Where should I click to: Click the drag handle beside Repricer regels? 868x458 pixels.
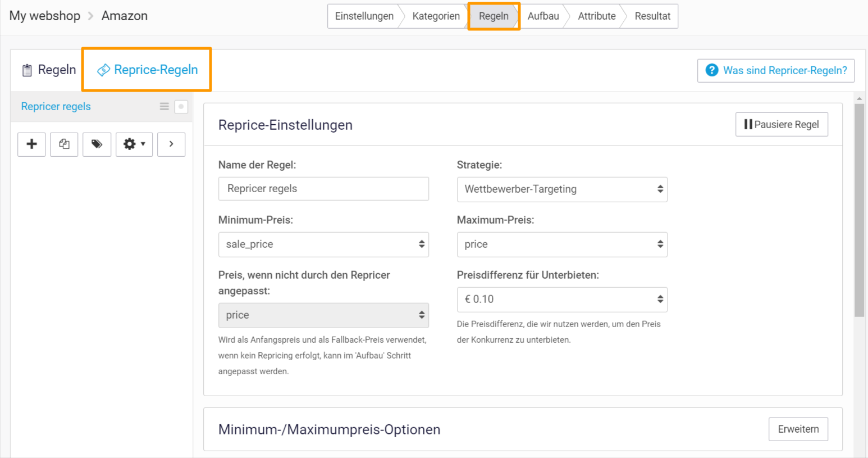pyautogui.click(x=164, y=107)
